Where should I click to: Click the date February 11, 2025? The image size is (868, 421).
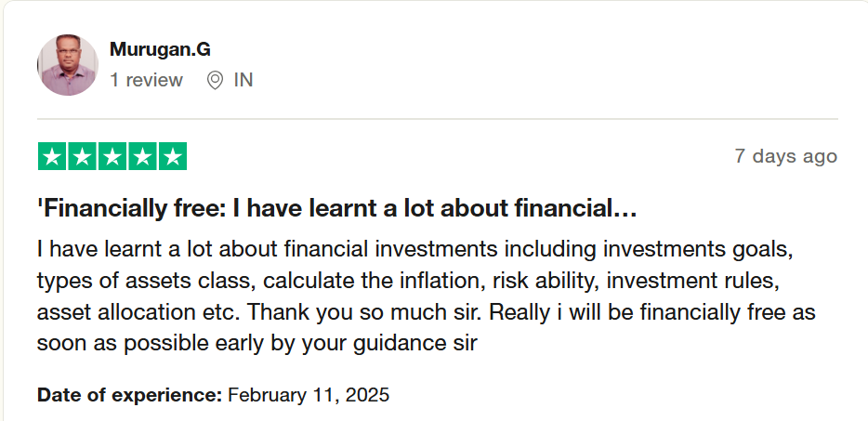(309, 394)
